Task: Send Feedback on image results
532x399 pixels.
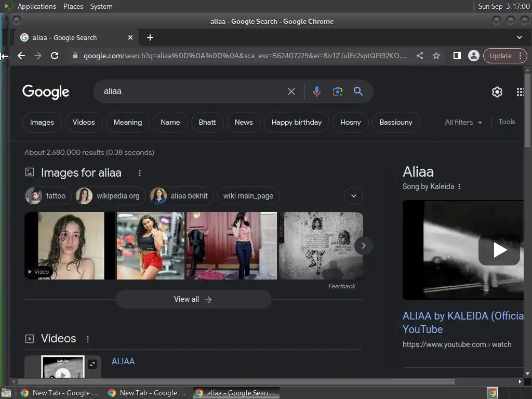Action: coord(342,286)
